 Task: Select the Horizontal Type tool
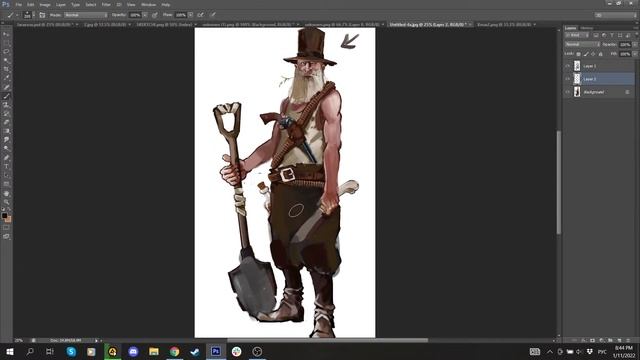[6, 167]
